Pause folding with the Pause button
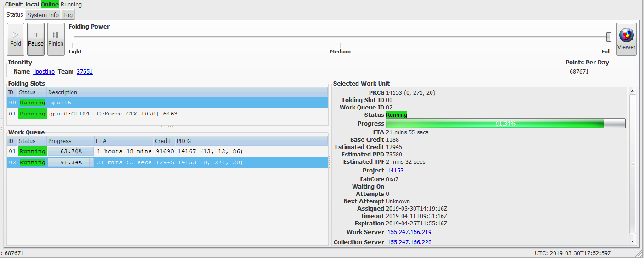Screen dimensions: 644x258 pyautogui.click(x=36, y=39)
